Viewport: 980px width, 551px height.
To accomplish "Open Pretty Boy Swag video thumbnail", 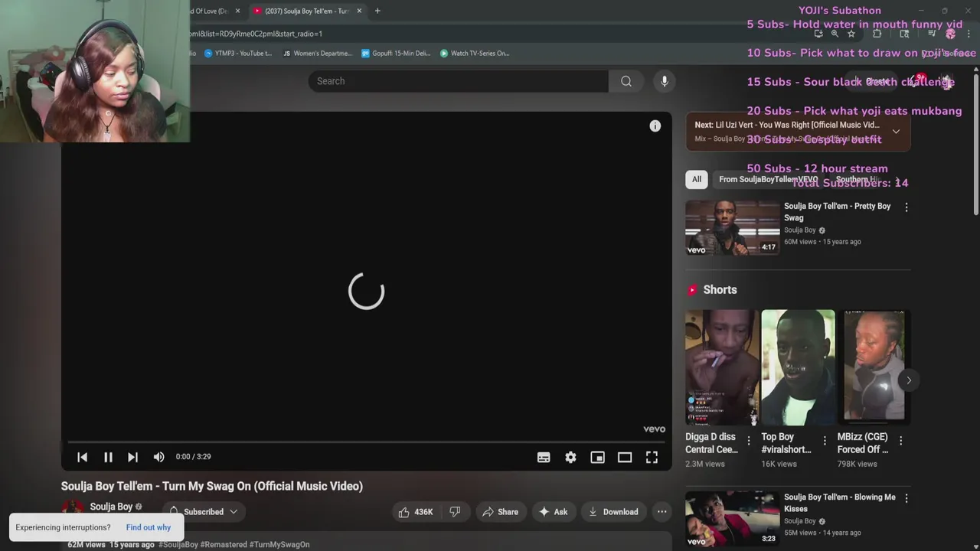I will (x=732, y=227).
